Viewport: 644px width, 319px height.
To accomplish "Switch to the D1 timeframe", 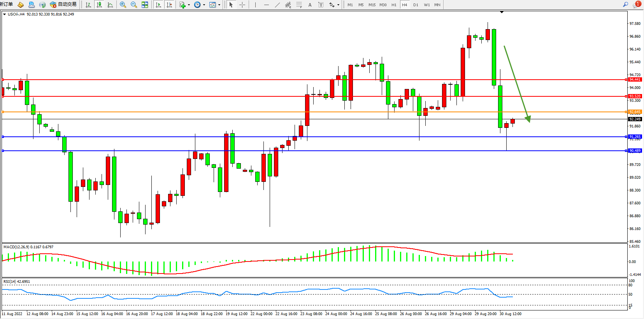I will coord(416,5).
